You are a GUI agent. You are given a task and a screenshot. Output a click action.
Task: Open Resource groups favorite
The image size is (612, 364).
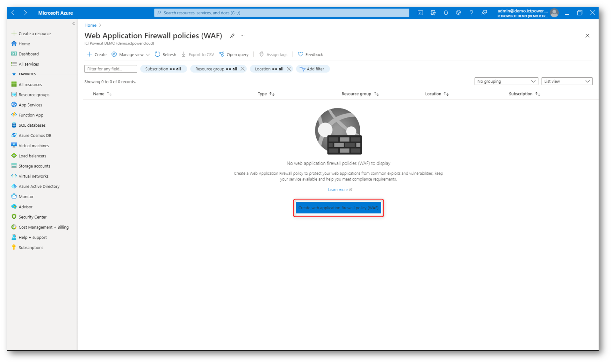30,94
